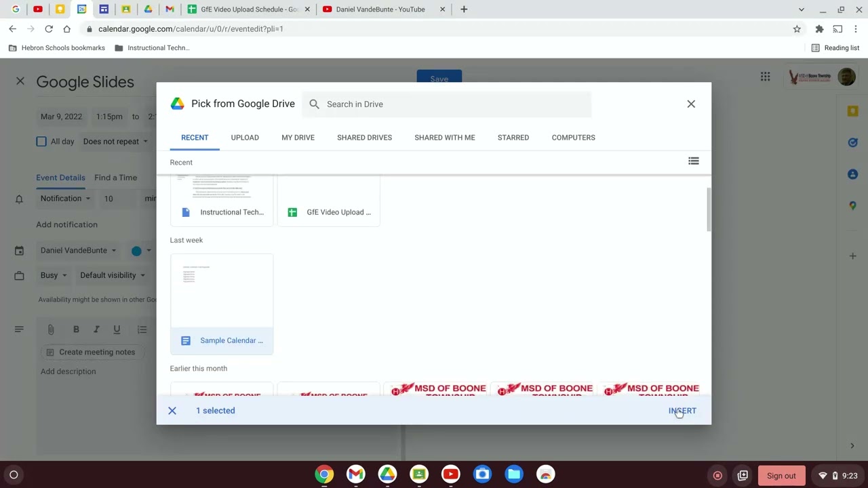Image resolution: width=868 pixels, height=488 pixels.
Task: Open Google Tasks in side panel
Action: 852,142
